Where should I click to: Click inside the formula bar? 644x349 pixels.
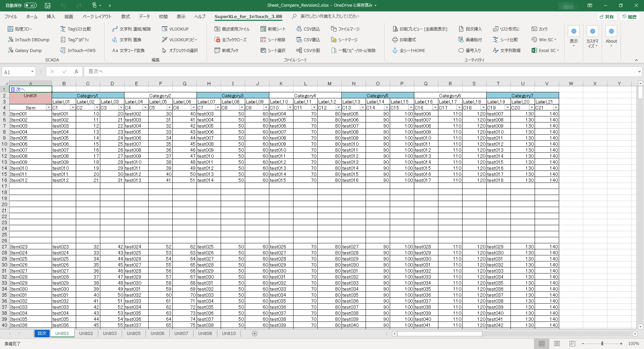[x=361, y=71]
